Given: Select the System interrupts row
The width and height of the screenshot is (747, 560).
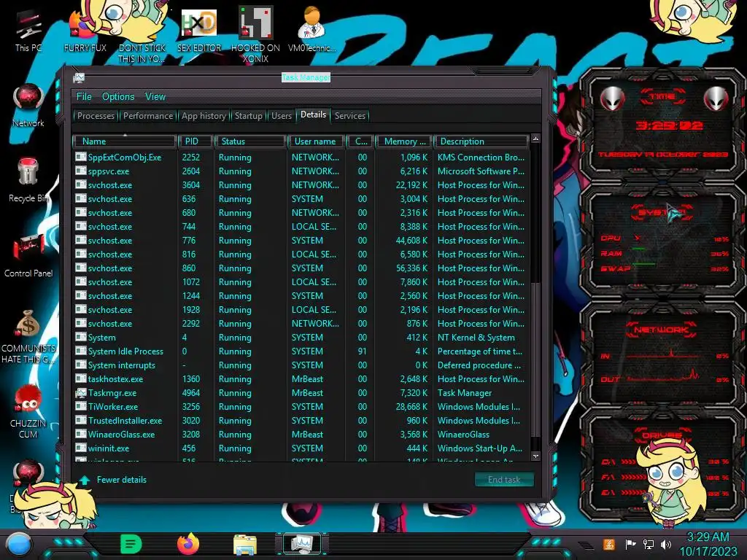Looking at the screenshot, I should point(301,365).
